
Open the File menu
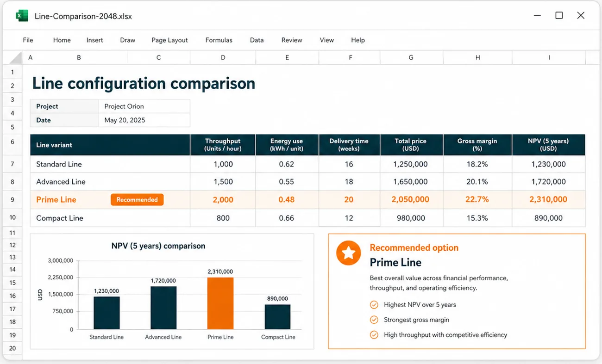[28, 40]
